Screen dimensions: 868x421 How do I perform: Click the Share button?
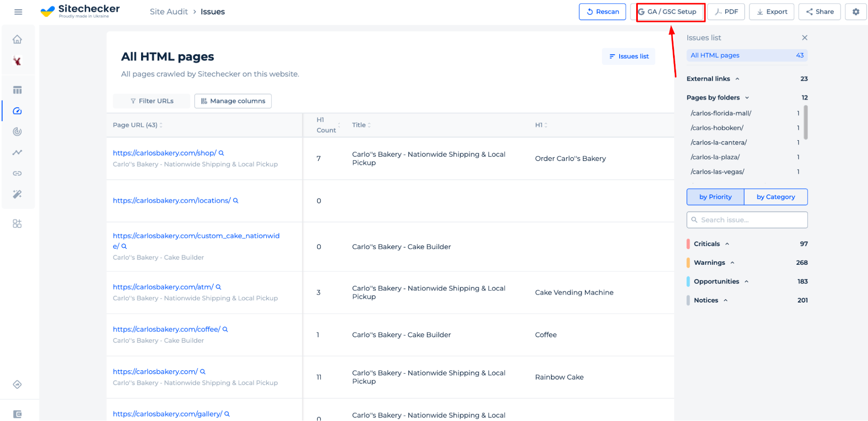(819, 12)
